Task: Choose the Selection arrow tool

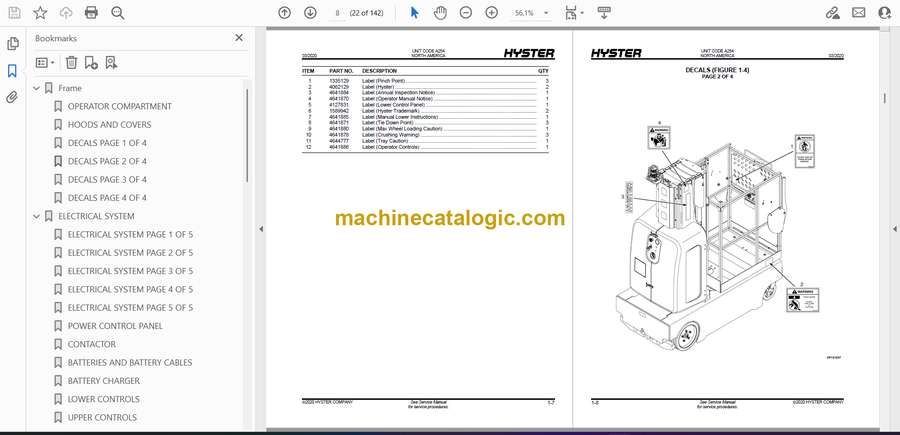Action: click(x=414, y=13)
